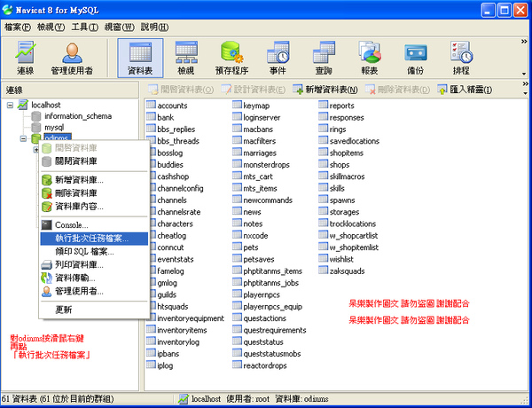Choose 管理使用者... from context menu
Viewport: 532px width, 408px height.
(x=94, y=291)
